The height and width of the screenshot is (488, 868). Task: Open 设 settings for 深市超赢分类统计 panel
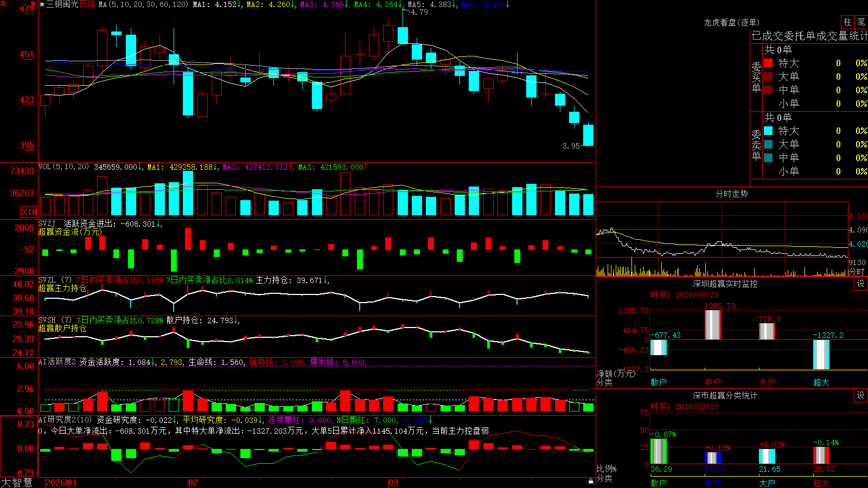(x=861, y=395)
